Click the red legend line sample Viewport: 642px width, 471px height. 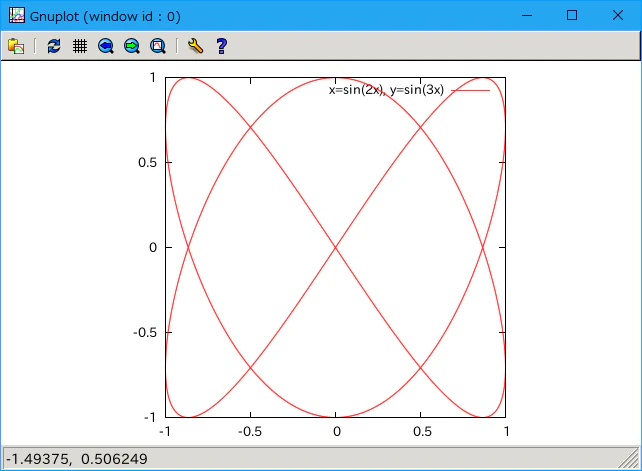[470, 91]
